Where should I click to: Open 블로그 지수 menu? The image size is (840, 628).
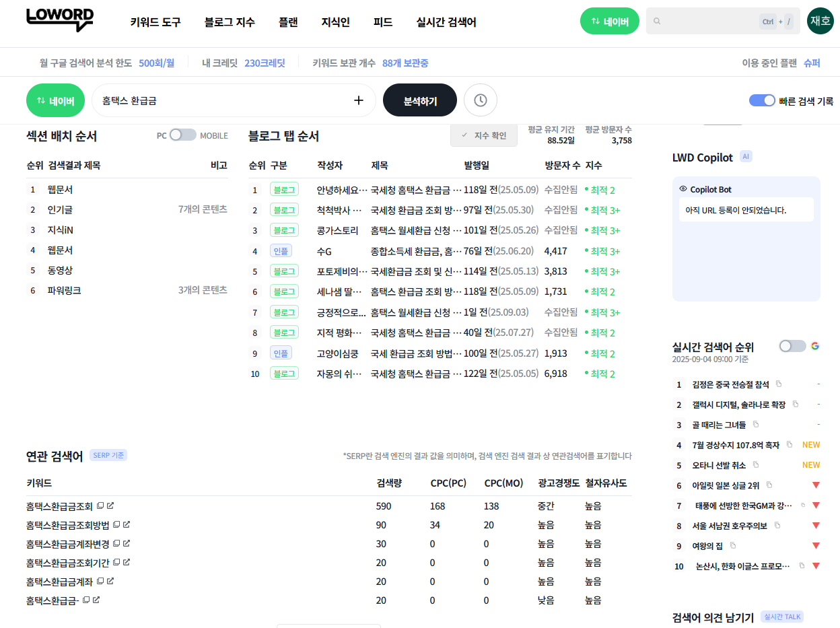pos(230,22)
